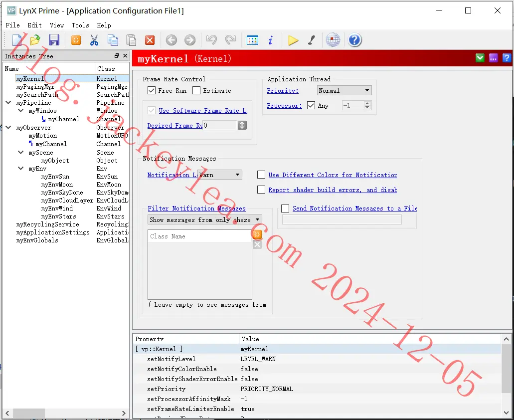Click the globe icon in toolbar
The height and width of the screenshot is (420, 514).
[x=333, y=40]
